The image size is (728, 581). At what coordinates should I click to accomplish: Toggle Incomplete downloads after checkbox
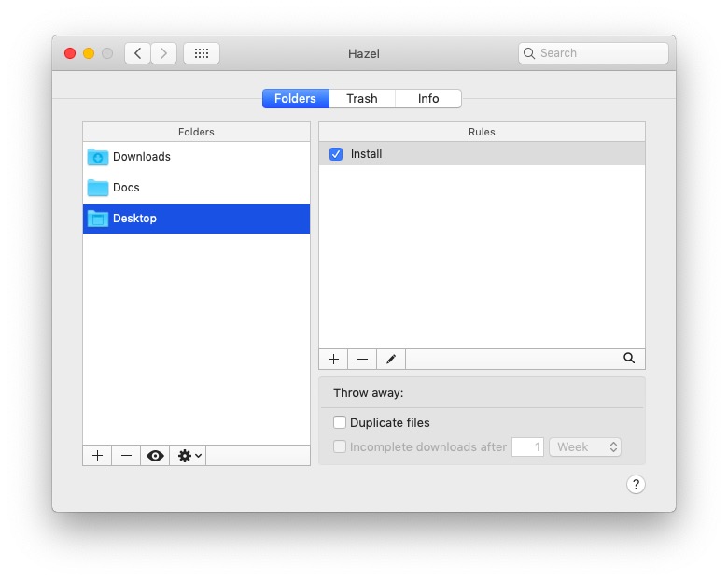pos(340,446)
